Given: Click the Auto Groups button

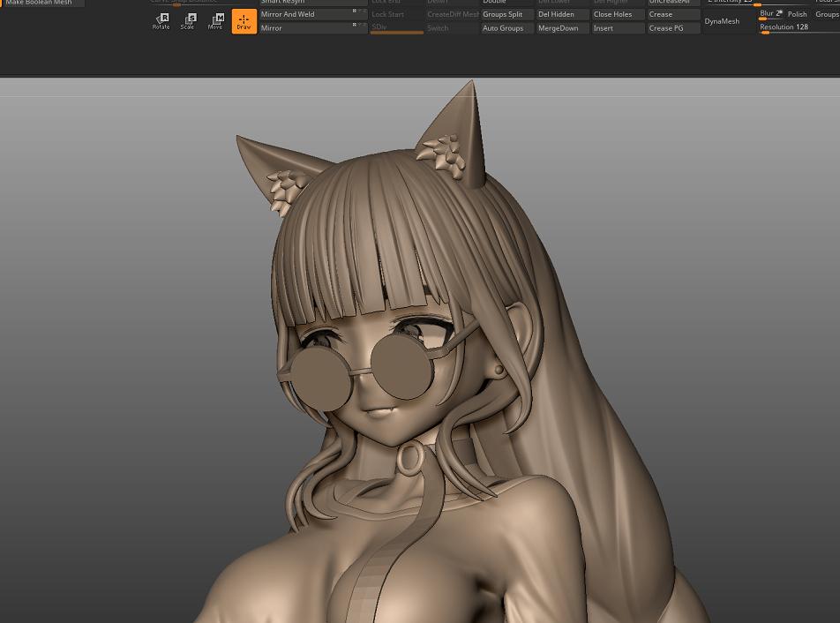Looking at the screenshot, I should (506, 28).
